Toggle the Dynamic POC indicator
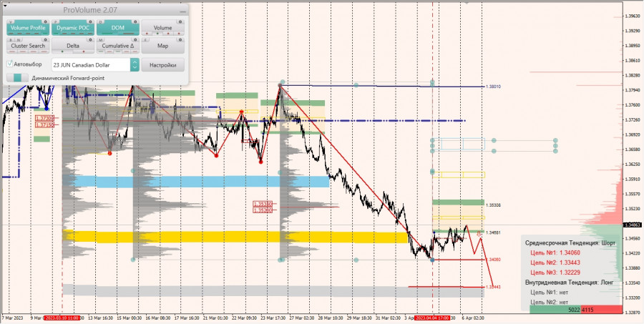This screenshot has width=644, height=324. tap(73, 27)
